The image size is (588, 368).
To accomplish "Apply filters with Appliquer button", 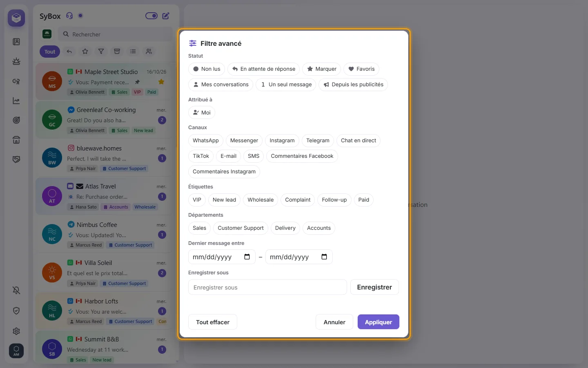I will click(379, 322).
